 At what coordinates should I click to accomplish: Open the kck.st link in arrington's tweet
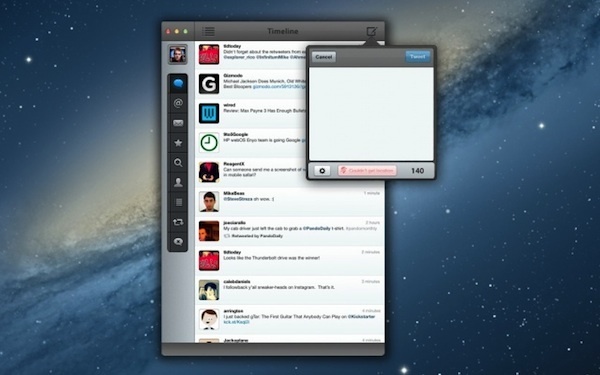pyautogui.click(x=236, y=322)
